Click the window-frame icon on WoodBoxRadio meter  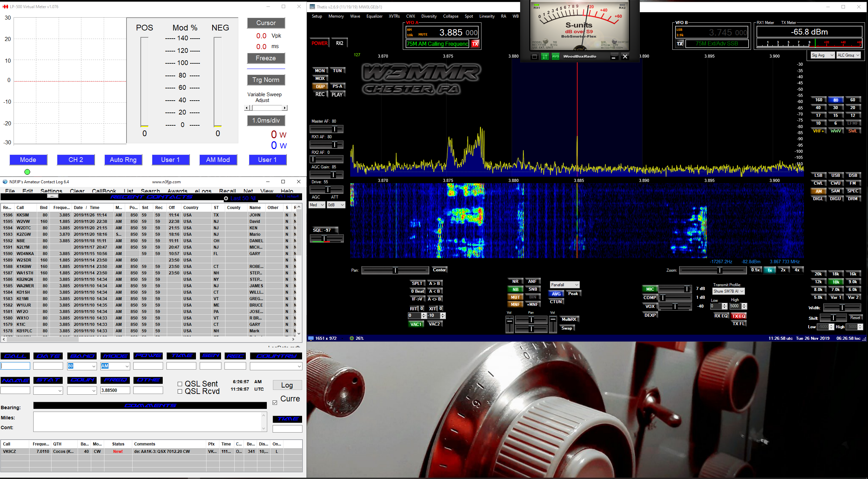pyautogui.click(x=534, y=57)
